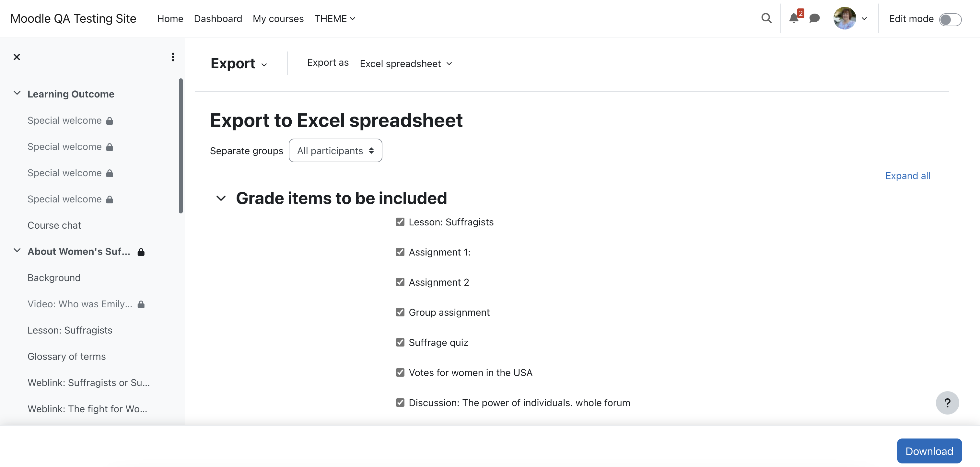Click lock icon beside About Women's Suf...
980x467 pixels.
tap(141, 252)
